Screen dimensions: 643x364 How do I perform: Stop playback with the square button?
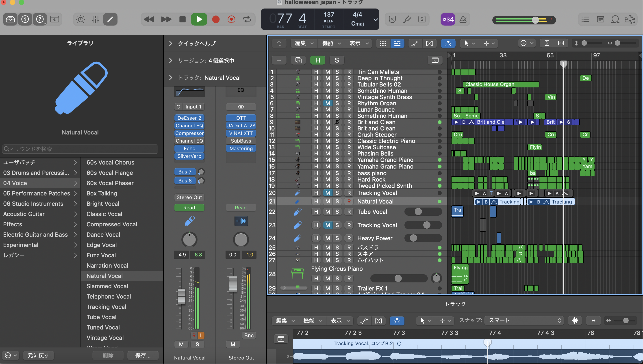pos(182,19)
